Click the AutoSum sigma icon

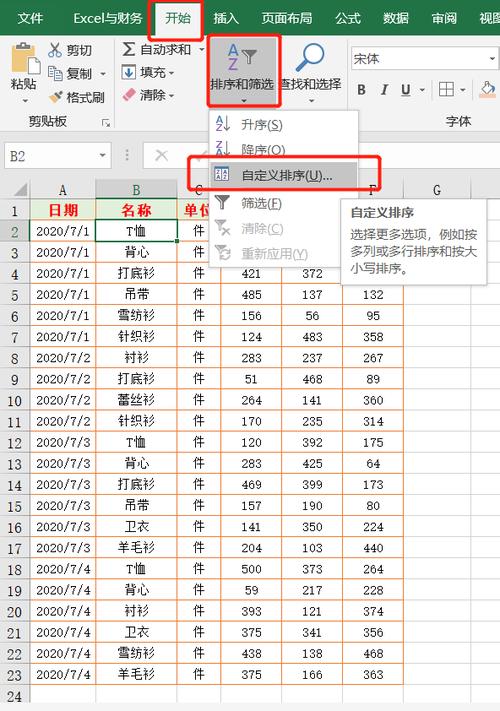(x=128, y=49)
